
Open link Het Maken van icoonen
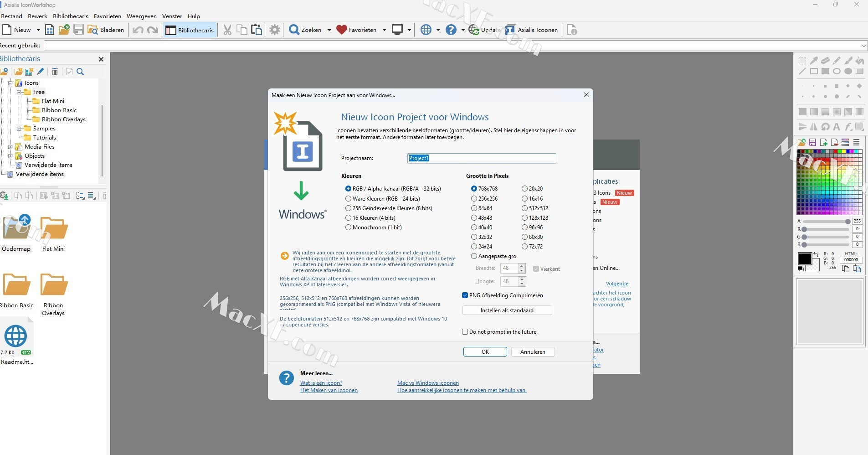point(329,390)
